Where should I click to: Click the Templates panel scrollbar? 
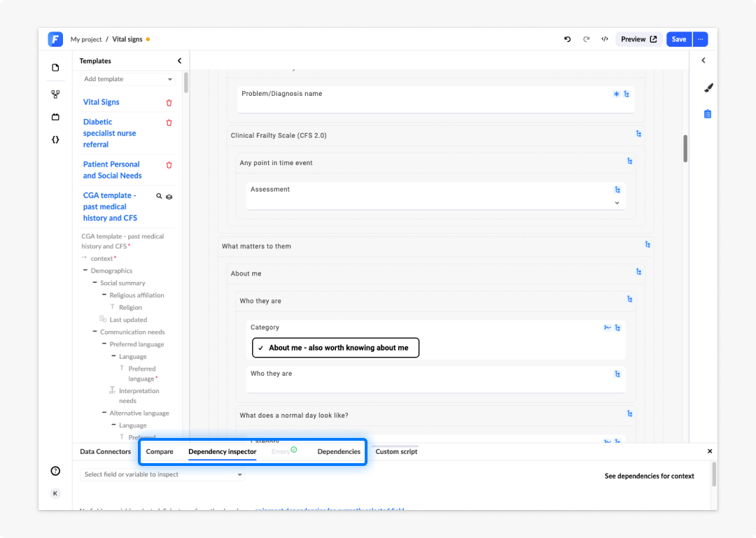186,83
